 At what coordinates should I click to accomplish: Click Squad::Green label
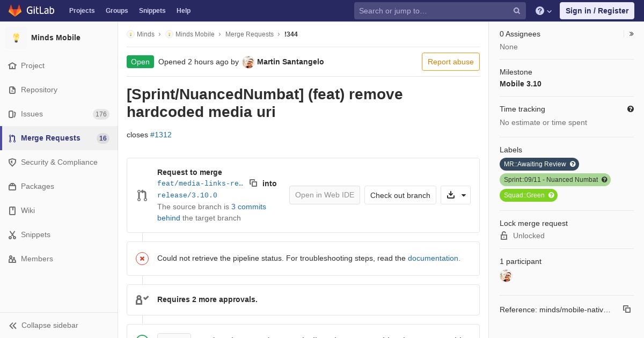(x=524, y=195)
